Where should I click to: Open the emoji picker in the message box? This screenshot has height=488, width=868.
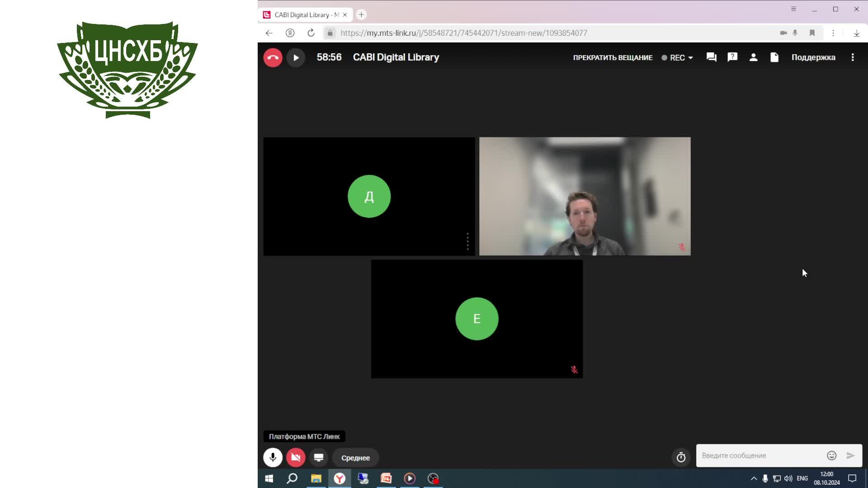coord(832,455)
